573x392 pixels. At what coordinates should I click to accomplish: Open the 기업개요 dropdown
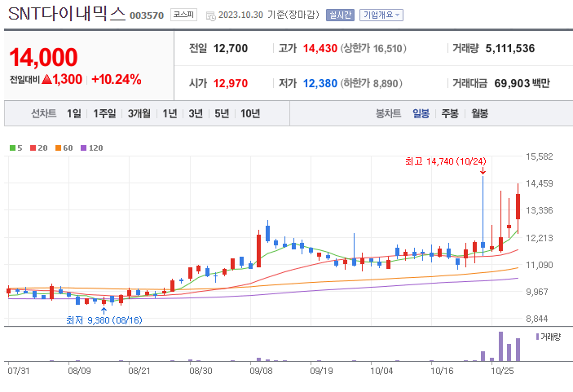pos(381,15)
